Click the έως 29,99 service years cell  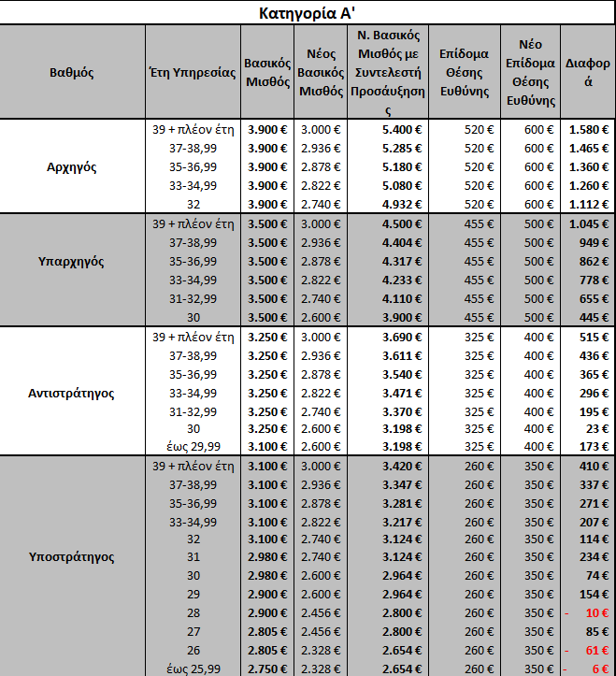(192, 449)
